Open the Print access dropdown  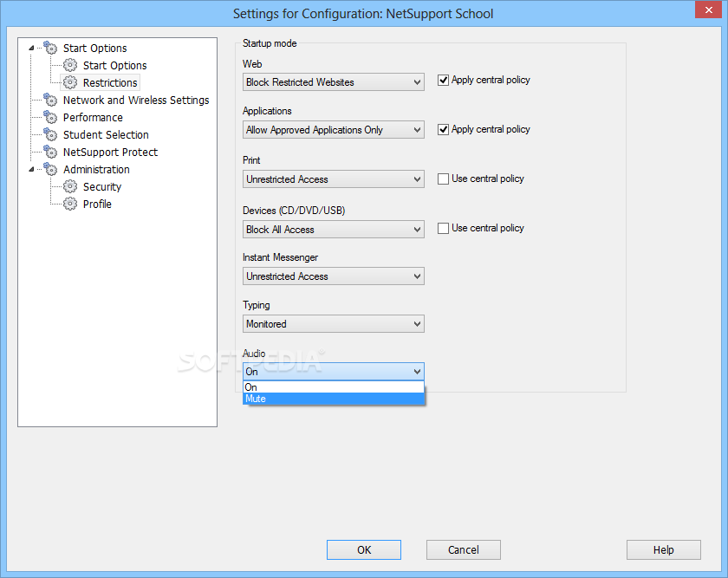click(334, 179)
